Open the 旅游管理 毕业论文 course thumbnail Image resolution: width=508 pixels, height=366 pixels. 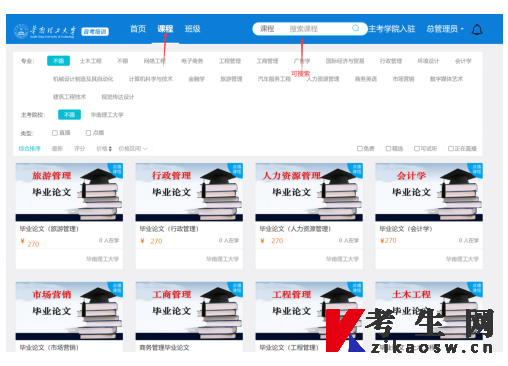point(69,192)
